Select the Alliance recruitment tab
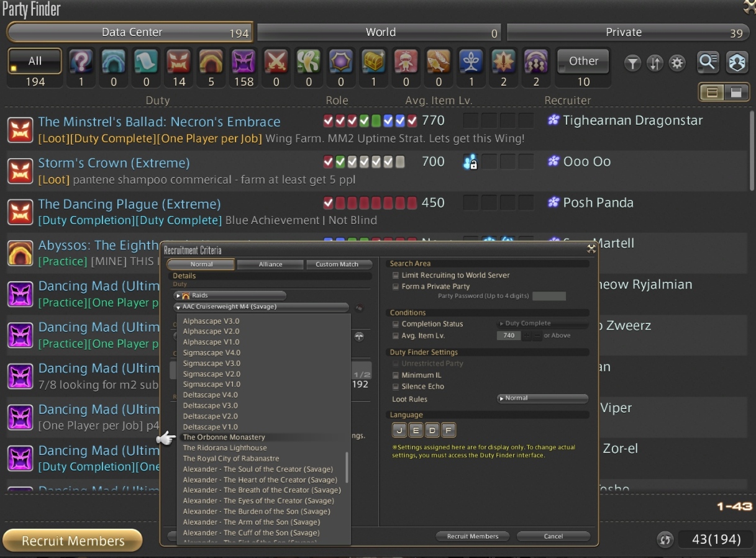The image size is (756, 558). [x=270, y=264]
